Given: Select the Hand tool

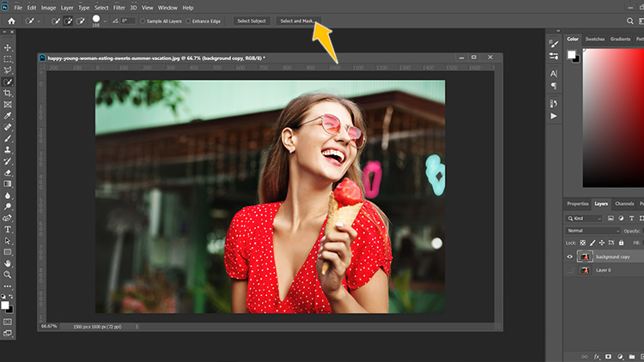Looking at the screenshot, I should point(8,263).
